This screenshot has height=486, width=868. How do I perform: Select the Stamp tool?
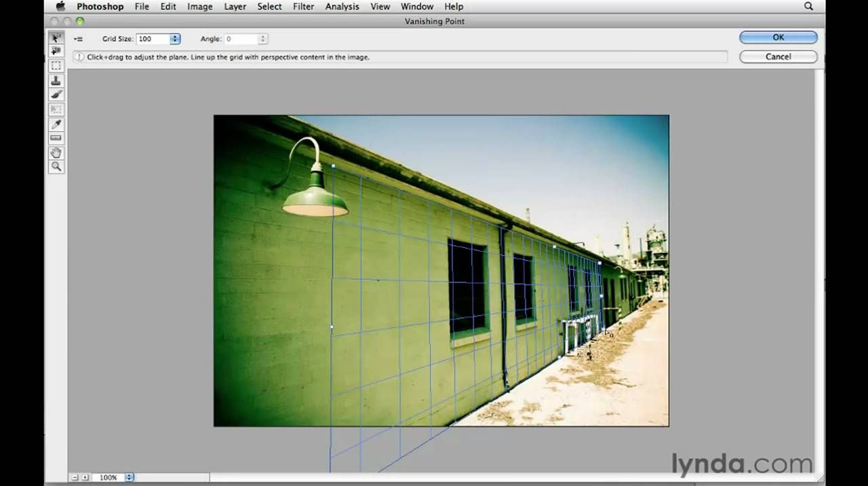[x=56, y=80]
